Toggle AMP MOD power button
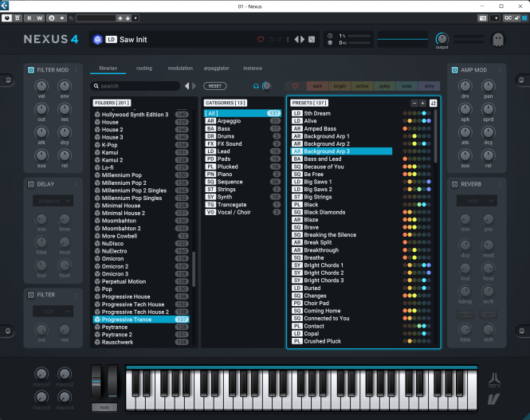530x420 pixels. click(454, 70)
